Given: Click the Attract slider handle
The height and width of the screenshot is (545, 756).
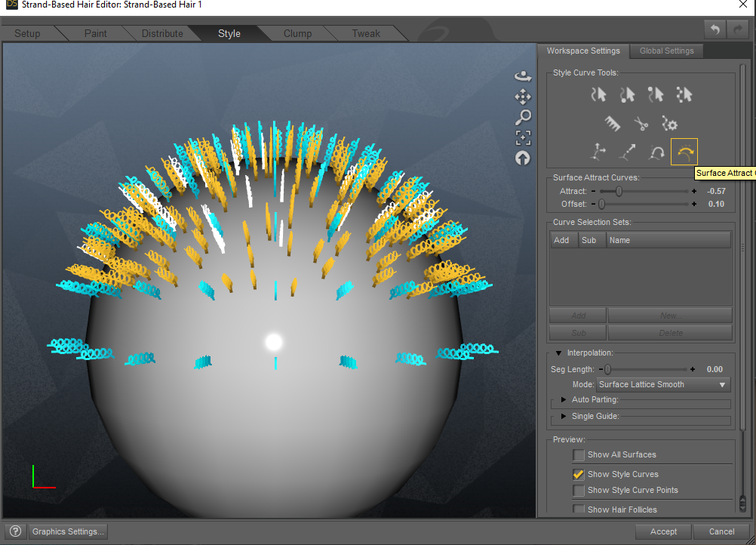Looking at the screenshot, I should [619, 191].
